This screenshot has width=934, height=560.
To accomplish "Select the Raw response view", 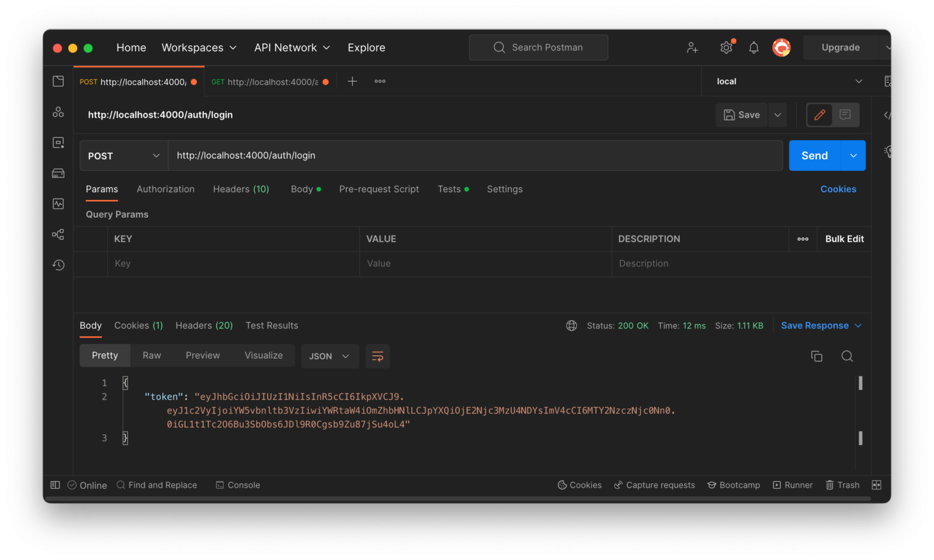I will (151, 355).
